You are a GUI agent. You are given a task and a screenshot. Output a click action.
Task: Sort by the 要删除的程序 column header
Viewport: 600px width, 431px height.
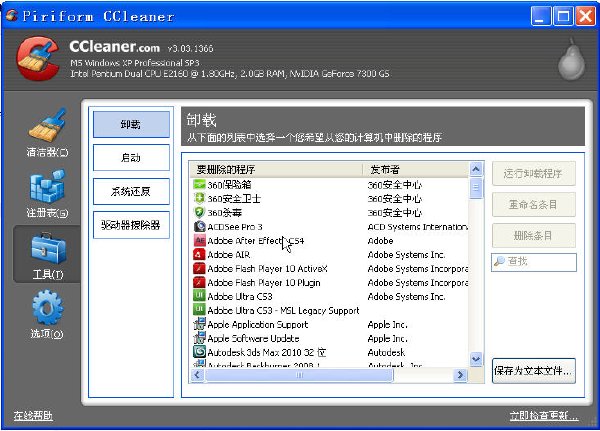276,169
